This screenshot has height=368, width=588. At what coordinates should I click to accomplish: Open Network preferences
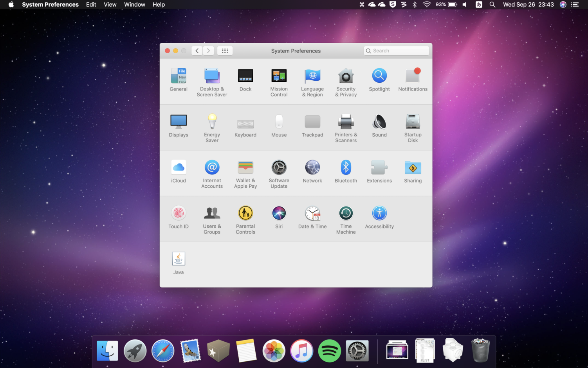tap(312, 172)
